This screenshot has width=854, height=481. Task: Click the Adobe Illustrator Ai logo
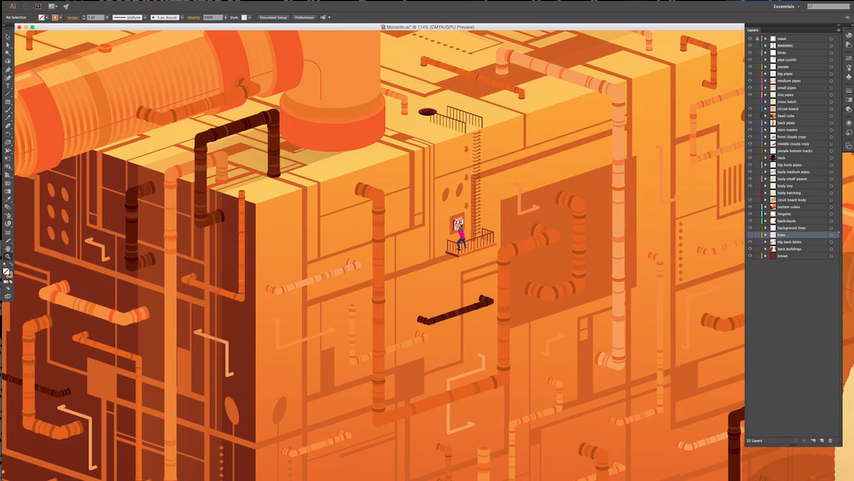point(12,6)
